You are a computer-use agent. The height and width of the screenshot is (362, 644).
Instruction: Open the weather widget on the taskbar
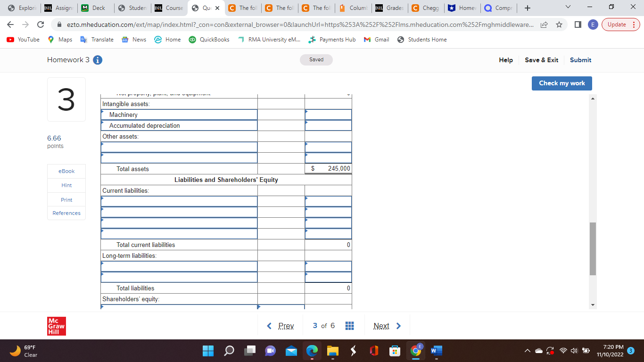coord(23,351)
